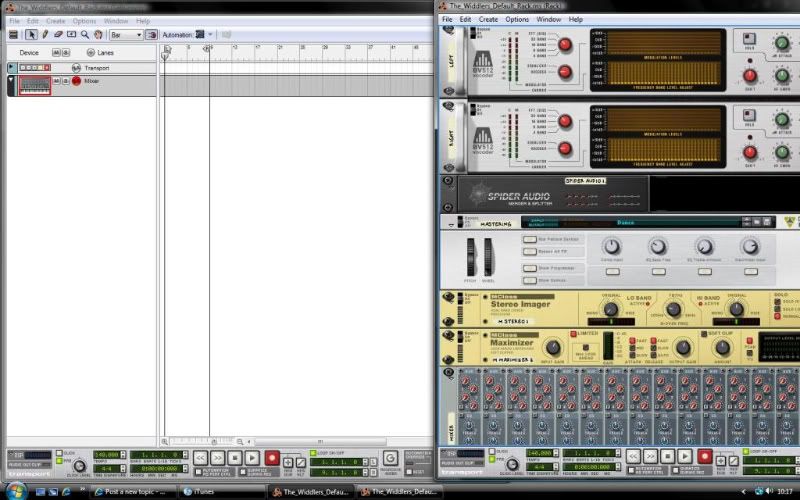Click Bypass All FX button on Combinator
The image size is (800, 500).
click(x=530, y=252)
